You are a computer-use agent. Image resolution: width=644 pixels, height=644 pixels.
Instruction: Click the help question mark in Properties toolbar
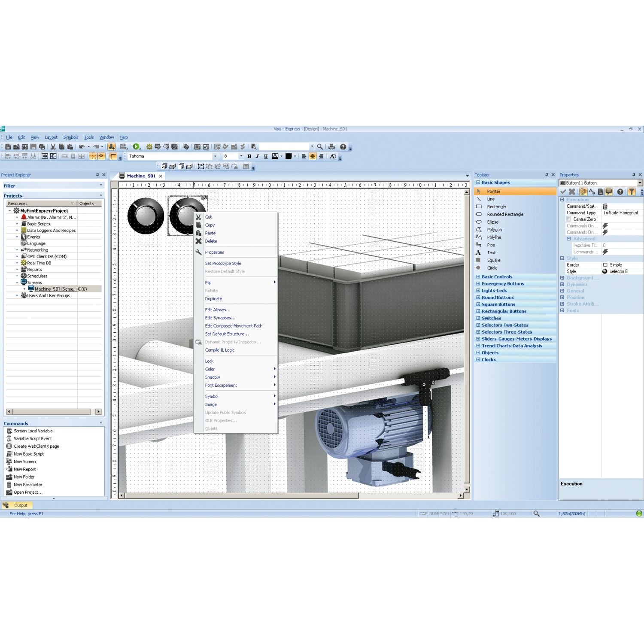coord(620,192)
